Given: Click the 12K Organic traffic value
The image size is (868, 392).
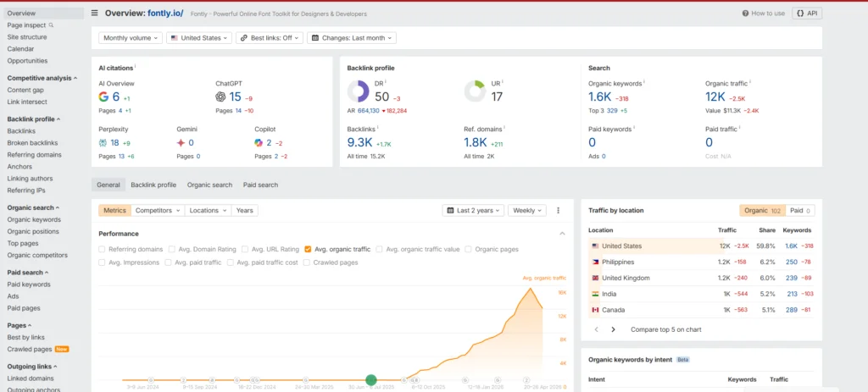Looking at the screenshot, I should point(715,97).
